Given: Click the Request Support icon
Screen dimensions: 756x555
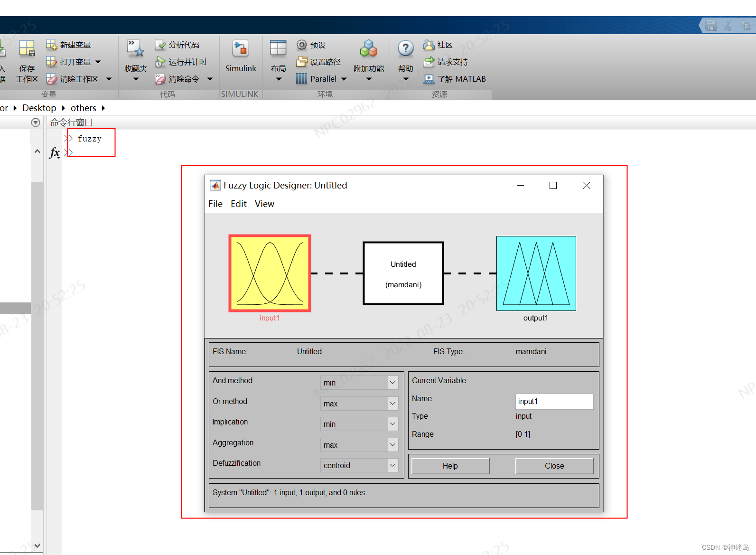Looking at the screenshot, I should pos(429,62).
